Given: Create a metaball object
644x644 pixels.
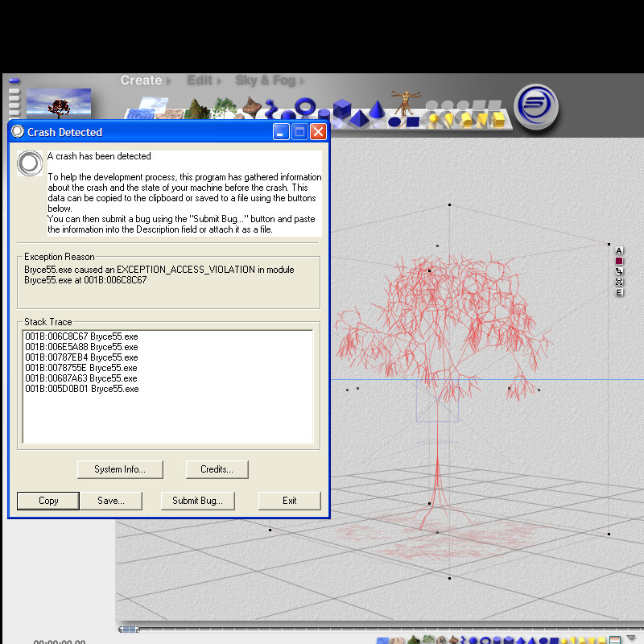Looking at the screenshot, I should [x=271, y=109].
